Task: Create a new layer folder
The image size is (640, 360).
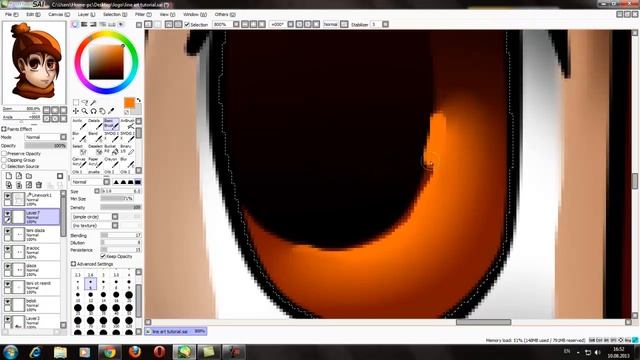Action: click(29, 176)
